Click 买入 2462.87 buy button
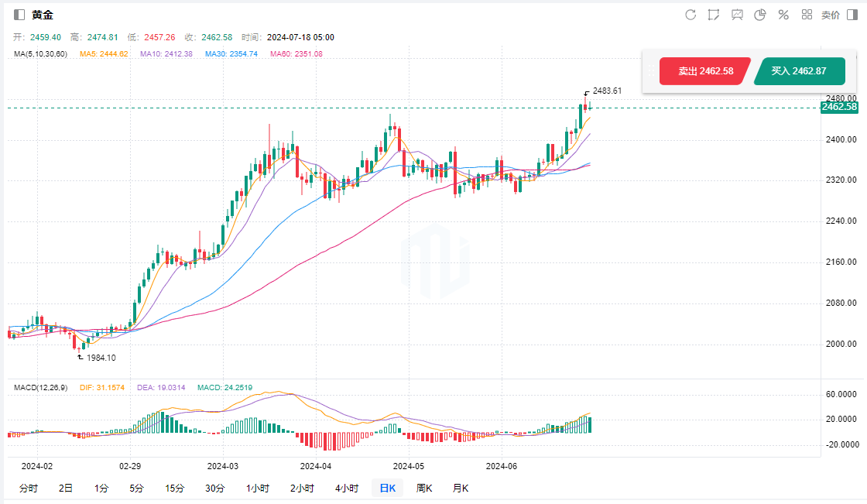The height and width of the screenshot is (504, 867). coord(798,71)
